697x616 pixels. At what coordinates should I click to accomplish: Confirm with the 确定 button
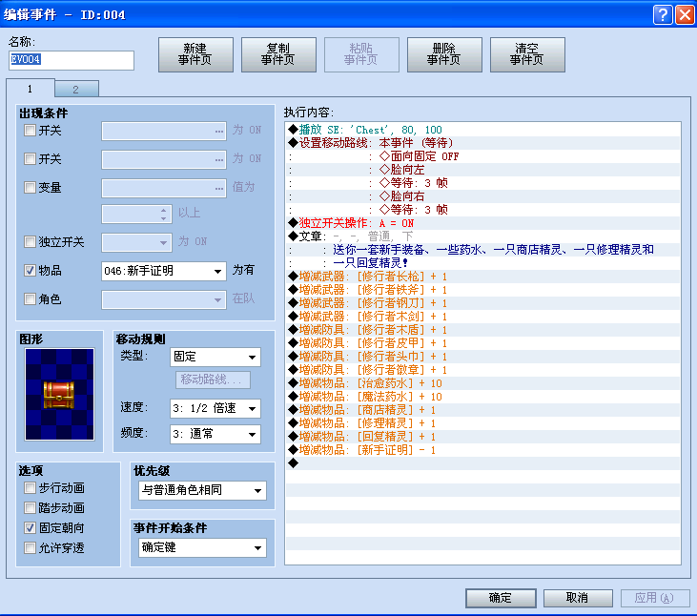click(501, 598)
